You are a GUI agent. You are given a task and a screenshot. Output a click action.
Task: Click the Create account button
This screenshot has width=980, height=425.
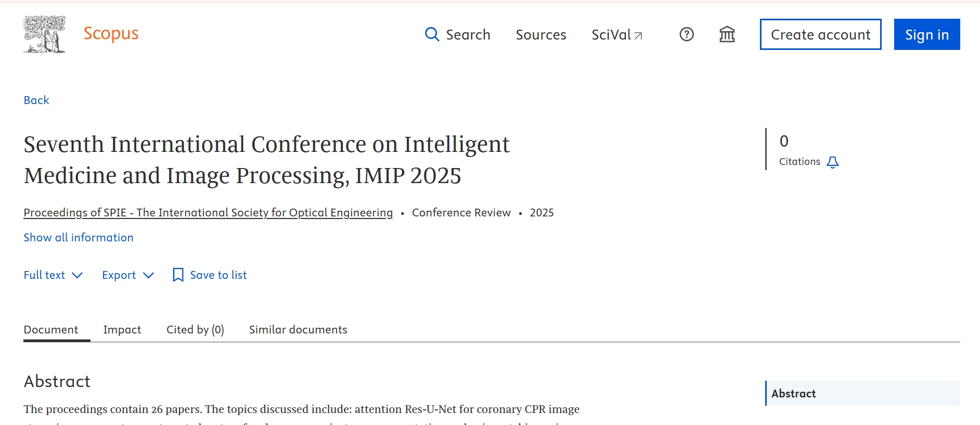(820, 34)
